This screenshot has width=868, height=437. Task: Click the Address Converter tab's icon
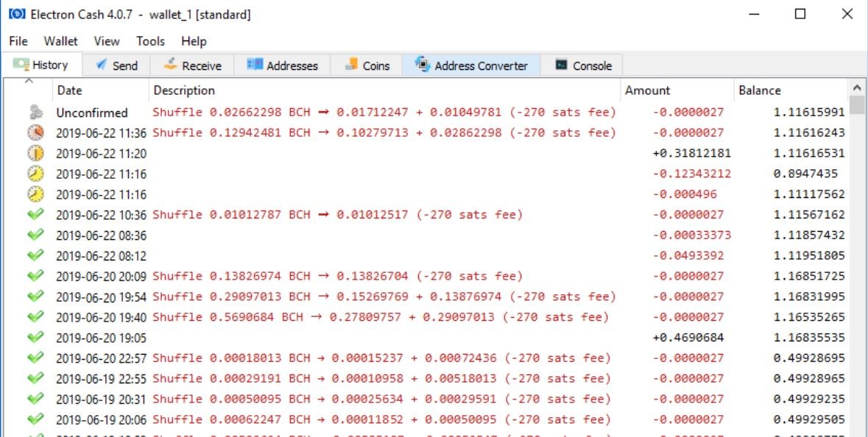pos(423,64)
